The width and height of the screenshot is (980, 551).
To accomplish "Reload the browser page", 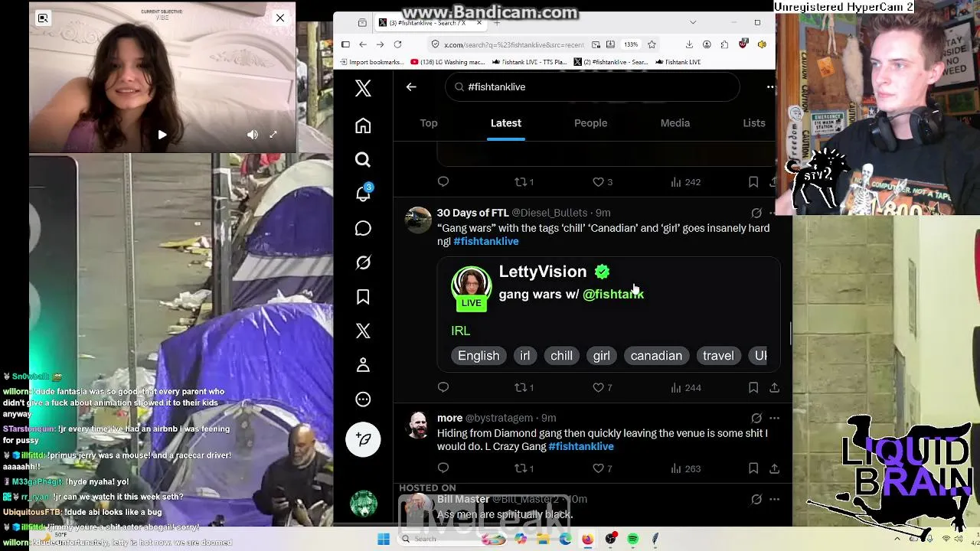I will pyautogui.click(x=397, y=44).
